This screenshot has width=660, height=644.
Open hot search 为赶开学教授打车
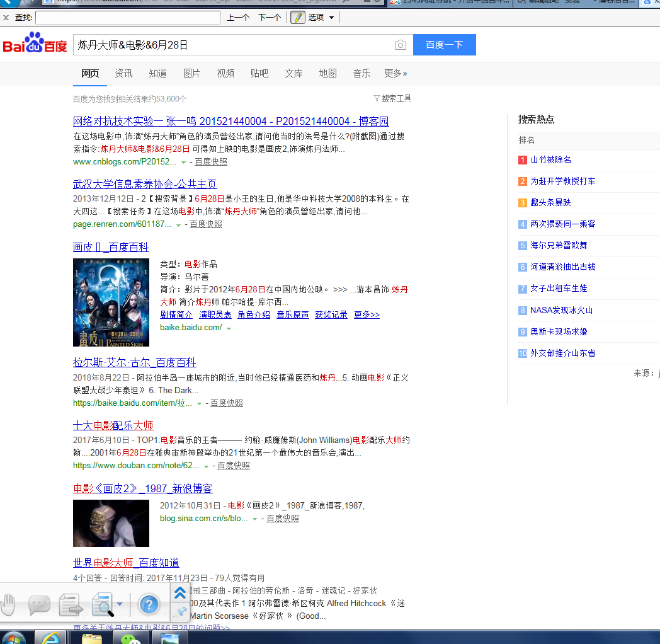(x=563, y=181)
